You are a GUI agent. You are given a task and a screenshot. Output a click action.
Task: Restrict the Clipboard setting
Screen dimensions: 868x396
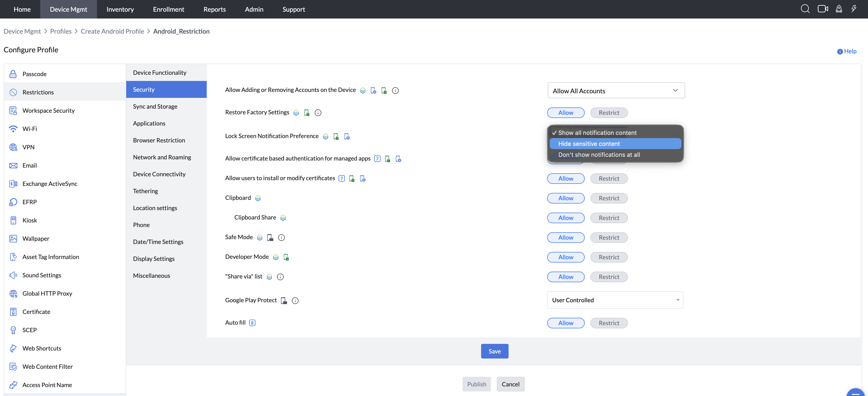coord(608,198)
